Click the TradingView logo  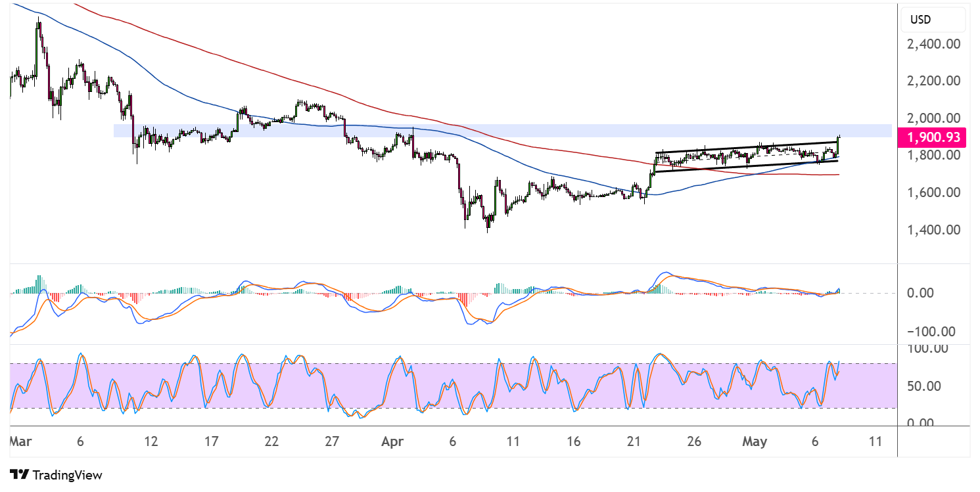click(19, 475)
